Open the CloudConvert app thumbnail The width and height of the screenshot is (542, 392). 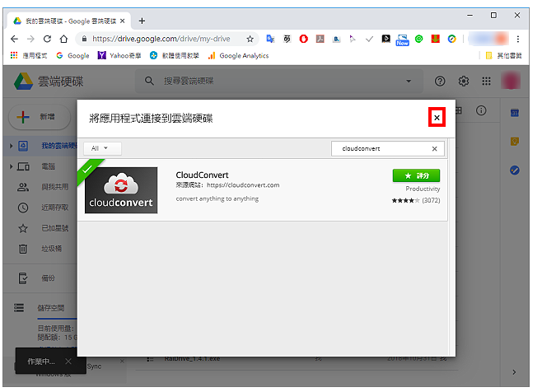coord(121,190)
